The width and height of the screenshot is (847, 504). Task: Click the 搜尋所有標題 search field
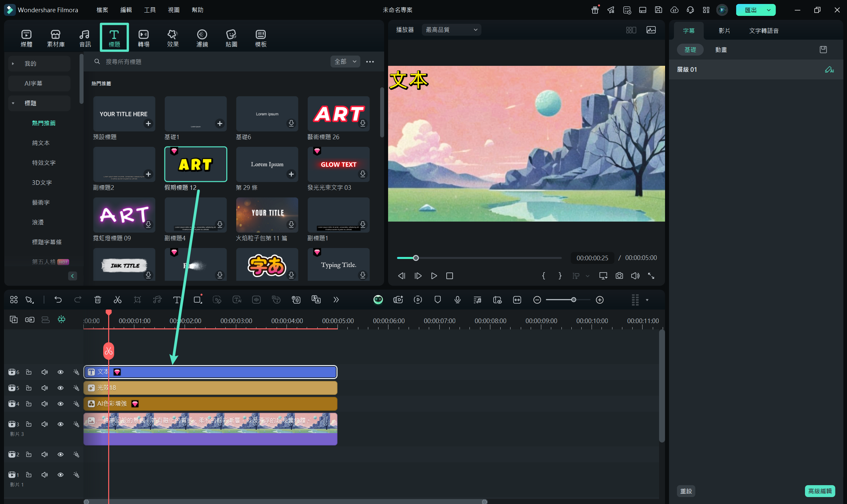coord(211,62)
